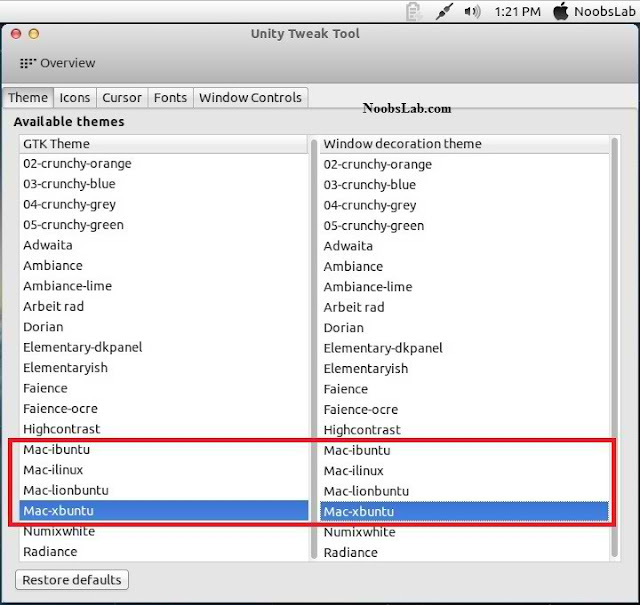The image size is (640, 605).
Task: Select 04-crunchy-grey window decoration theme
Action: pos(464,205)
